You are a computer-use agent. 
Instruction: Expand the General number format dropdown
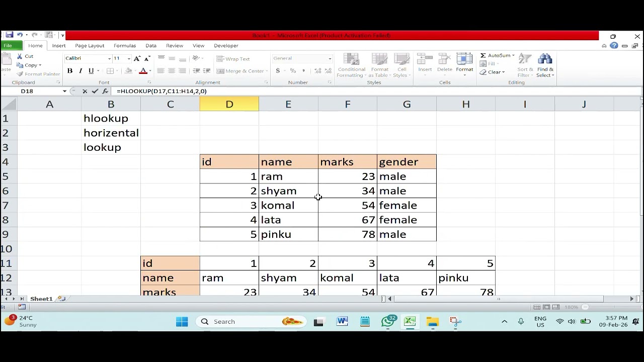(330, 59)
